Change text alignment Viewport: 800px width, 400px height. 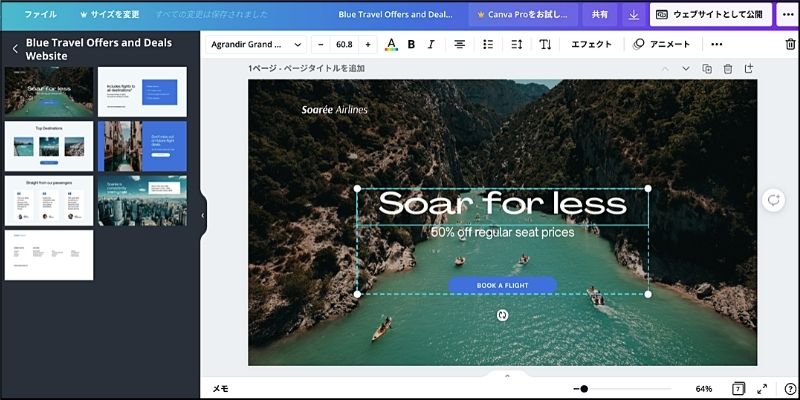460,44
